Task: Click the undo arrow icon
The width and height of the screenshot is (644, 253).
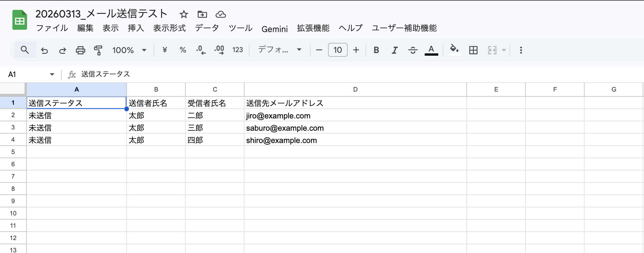Action: (x=44, y=50)
